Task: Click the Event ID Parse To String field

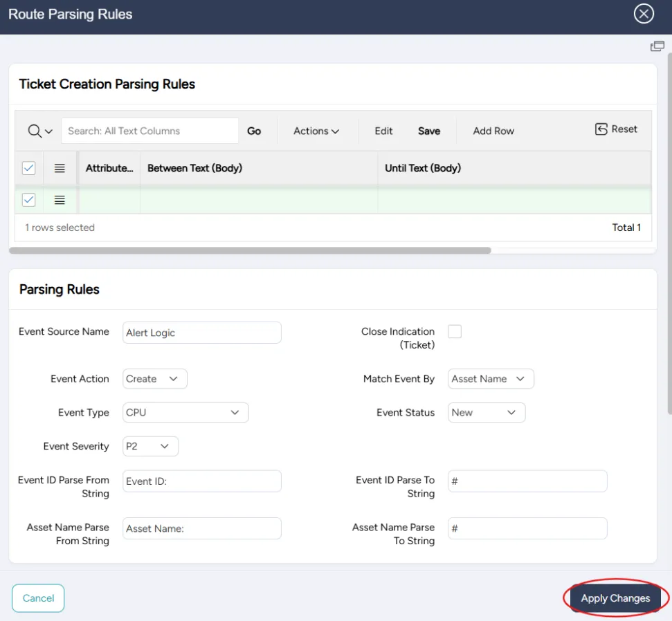Action: pos(527,481)
